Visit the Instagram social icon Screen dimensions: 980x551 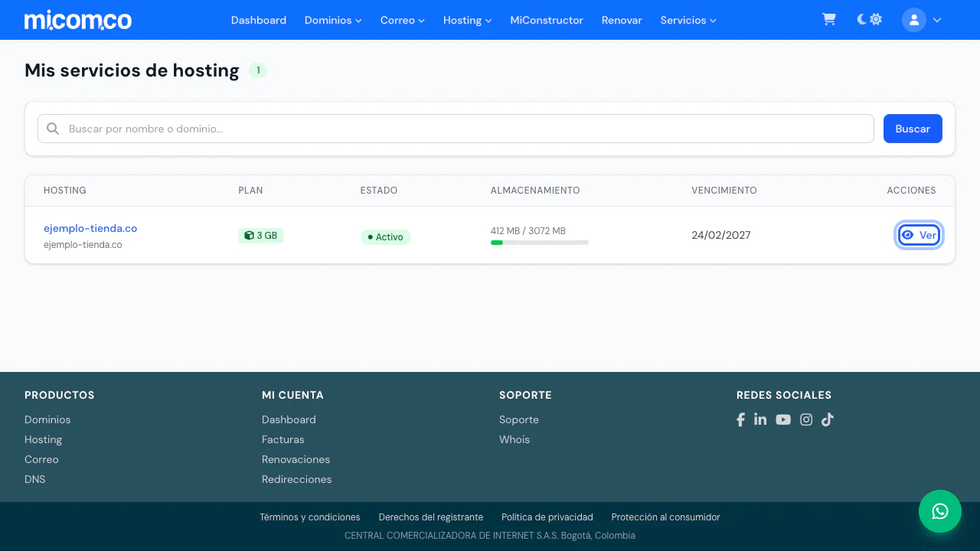(x=806, y=419)
